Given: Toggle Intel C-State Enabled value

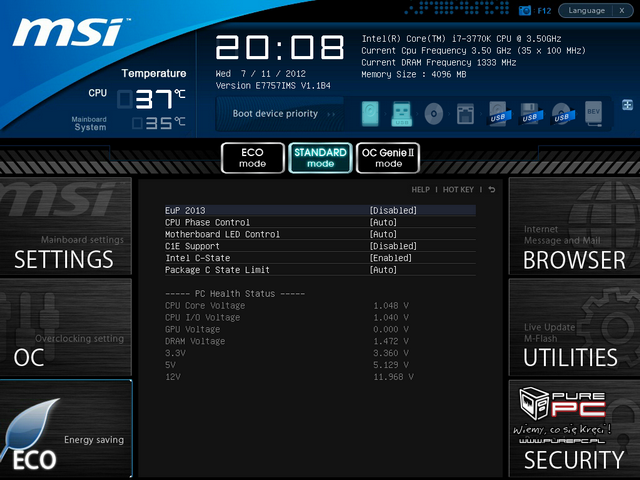Looking at the screenshot, I should 391,258.
